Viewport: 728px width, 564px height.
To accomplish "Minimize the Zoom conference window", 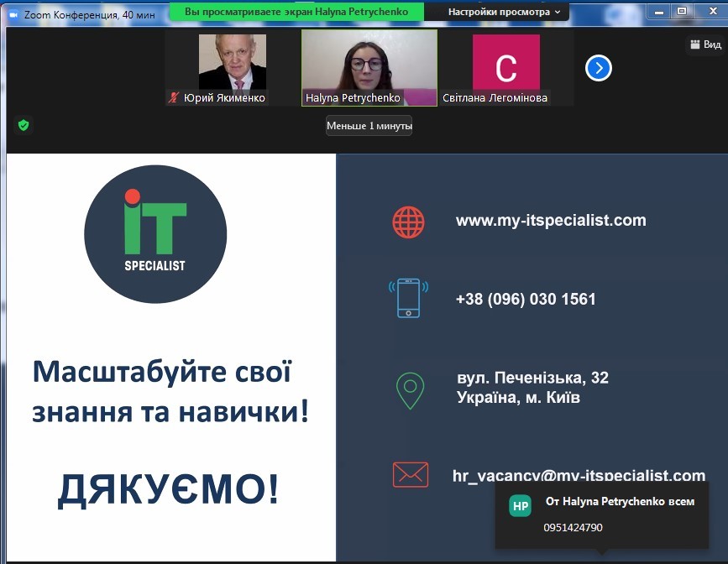I will tap(659, 12).
